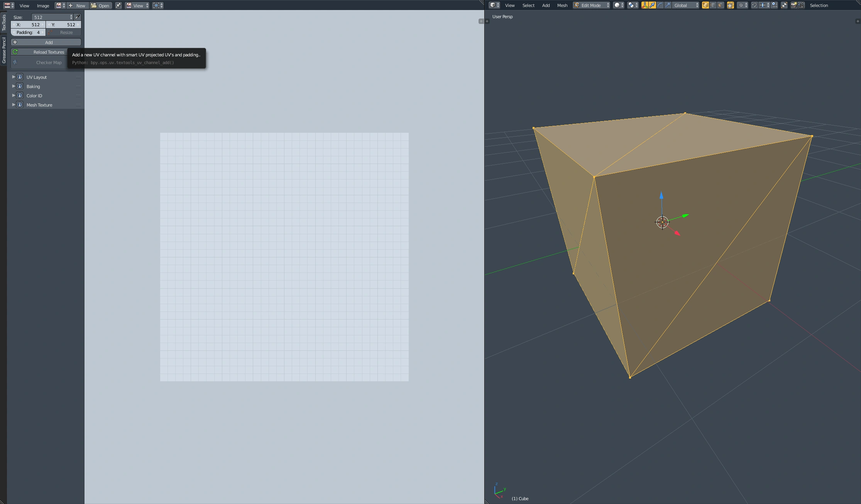
Task: Click the Padding value field
Action: coord(28,32)
